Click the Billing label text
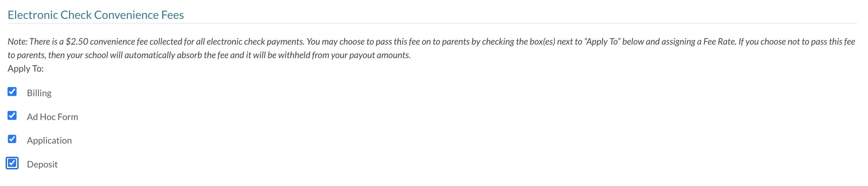The height and width of the screenshot is (186, 868). (39, 93)
